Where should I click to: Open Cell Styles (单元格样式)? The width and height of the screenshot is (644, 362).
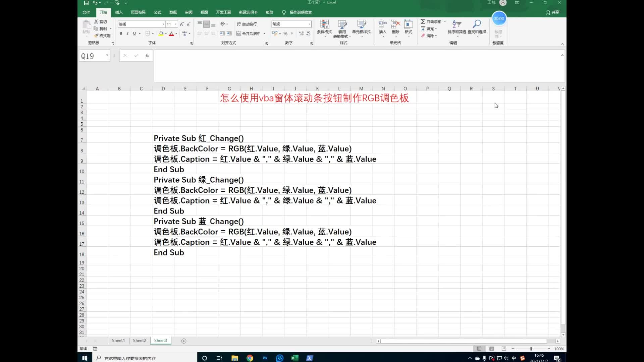pyautogui.click(x=361, y=28)
